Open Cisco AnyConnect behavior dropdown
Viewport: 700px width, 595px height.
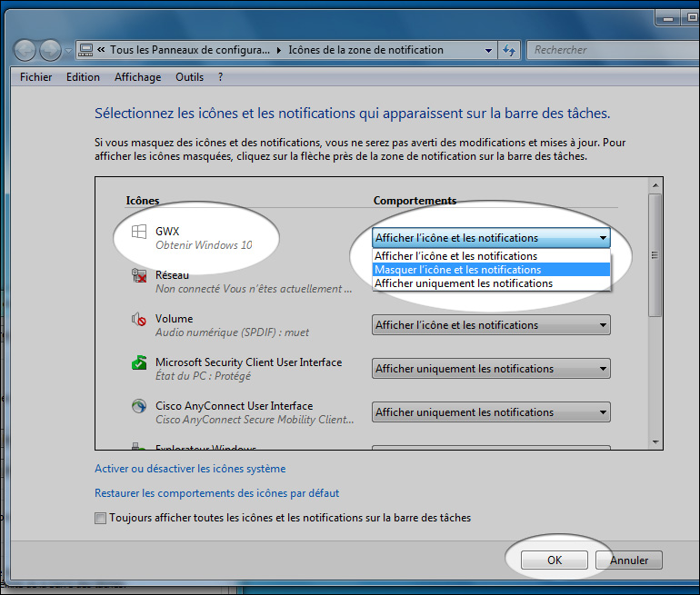tap(491, 412)
